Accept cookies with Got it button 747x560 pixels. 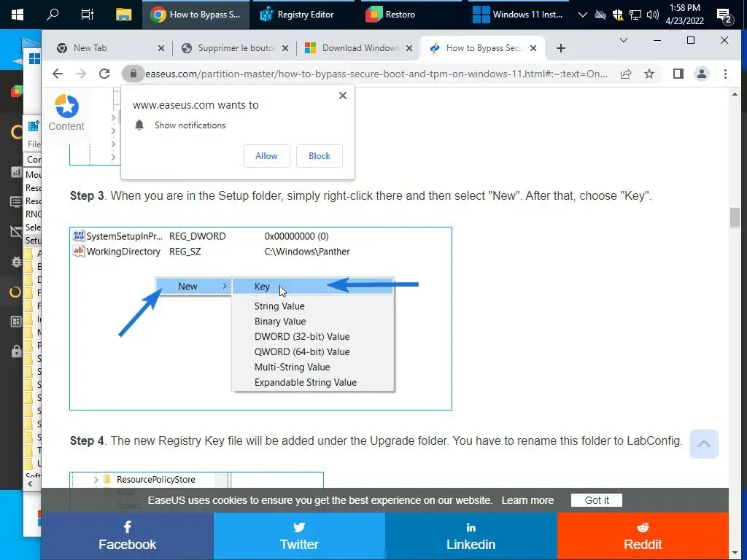click(597, 500)
